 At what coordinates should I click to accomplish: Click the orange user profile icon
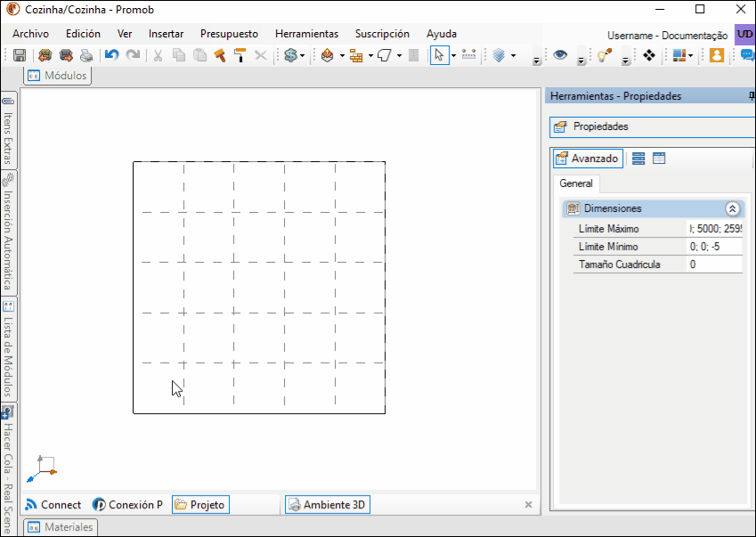[x=717, y=55]
